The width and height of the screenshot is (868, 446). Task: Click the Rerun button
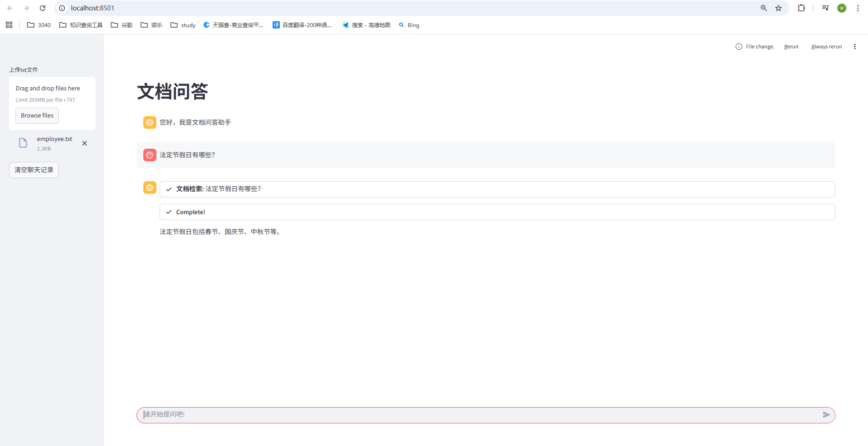791,47
